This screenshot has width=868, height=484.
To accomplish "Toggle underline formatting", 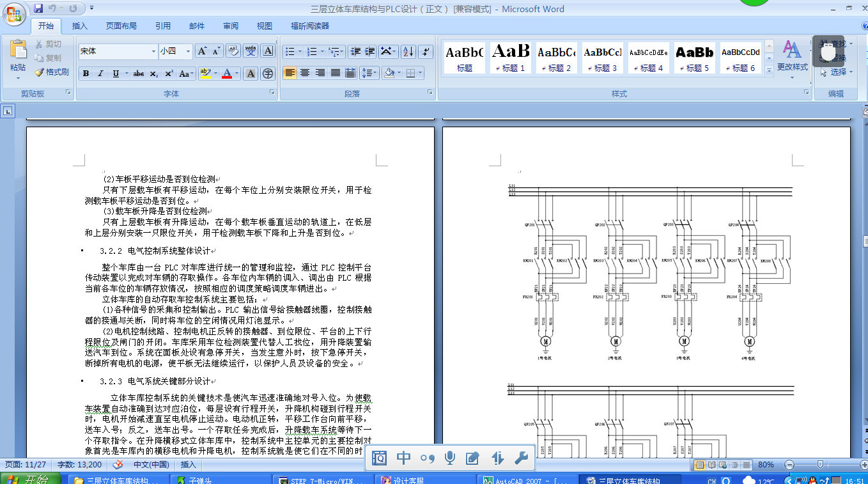I will click(116, 74).
